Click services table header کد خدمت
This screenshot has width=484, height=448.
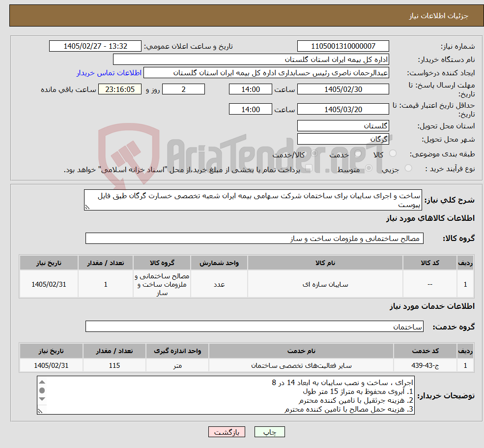click(x=425, y=351)
